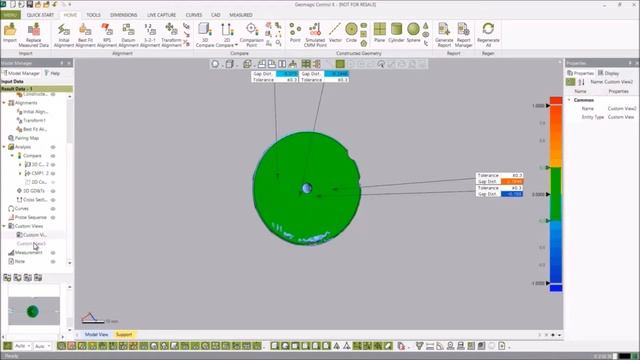Toggle visibility eye for 3D GD&Ts
Viewport: 640px width, 360px height.
point(53,191)
